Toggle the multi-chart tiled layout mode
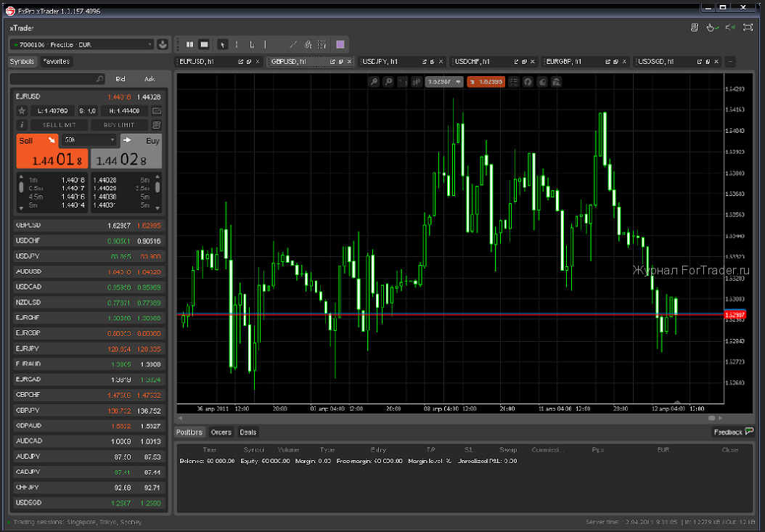This screenshot has width=765, height=532. click(x=190, y=44)
